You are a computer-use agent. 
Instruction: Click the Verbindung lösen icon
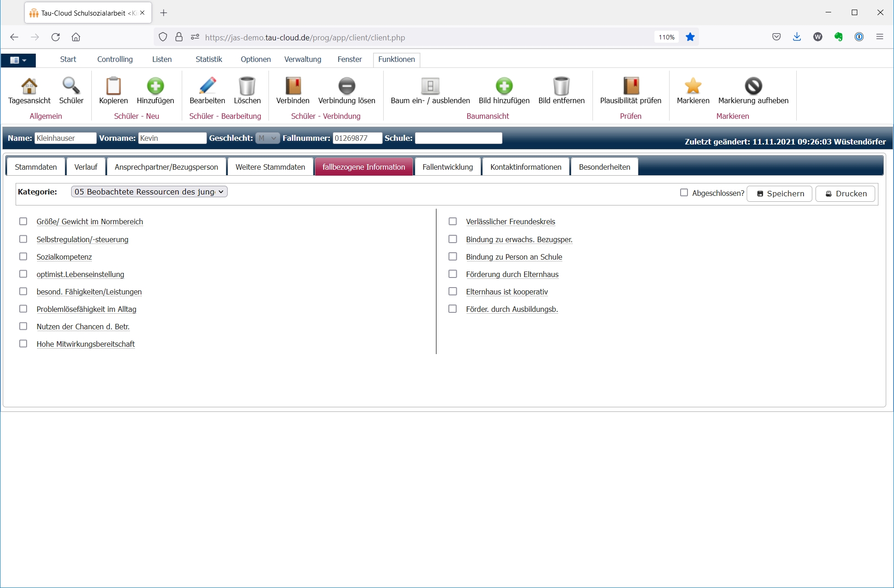pyautogui.click(x=346, y=86)
